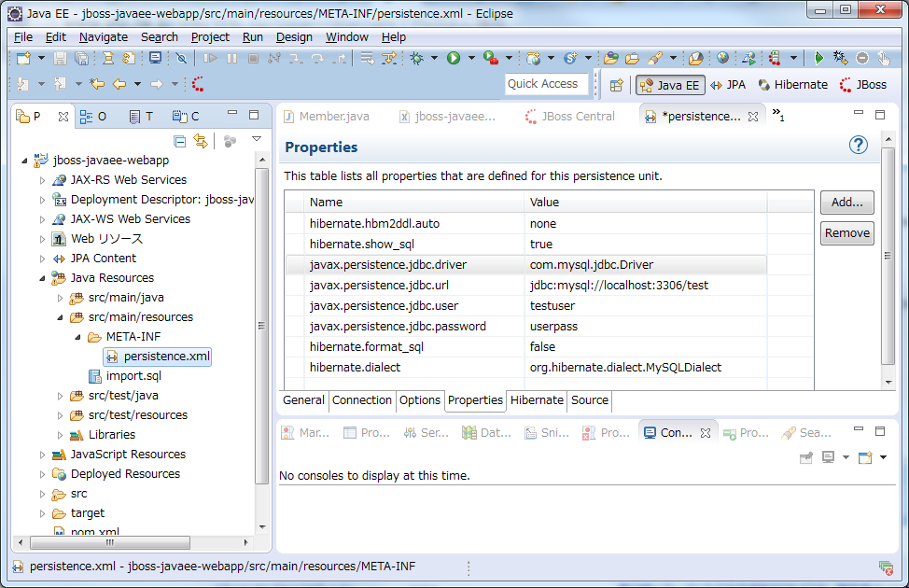The image size is (909, 588).
Task: Click the Open Web Browser globe icon
Action: click(x=722, y=58)
